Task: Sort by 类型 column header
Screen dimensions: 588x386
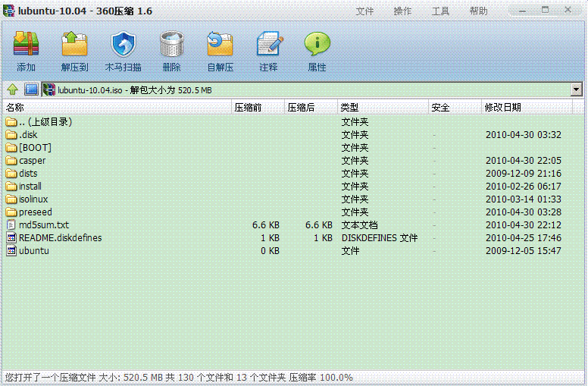Action: [x=383, y=108]
